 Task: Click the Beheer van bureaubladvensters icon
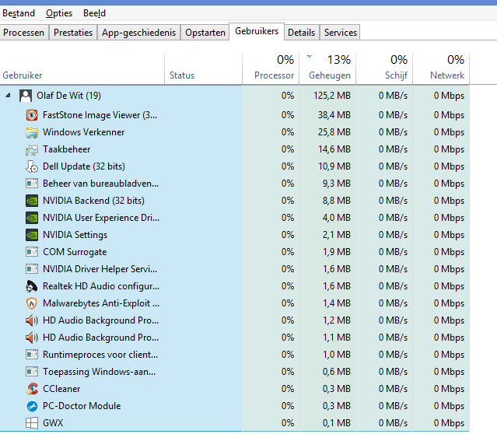pos(32,184)
